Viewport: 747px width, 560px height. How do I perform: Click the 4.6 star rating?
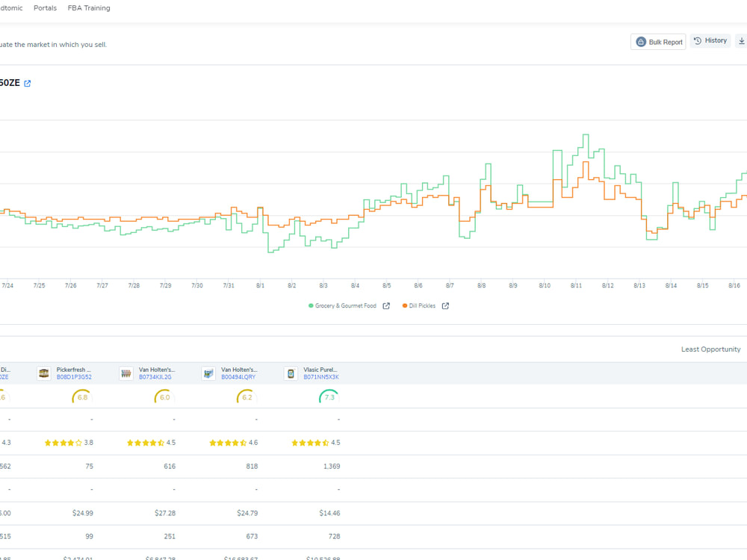[233, 443]
